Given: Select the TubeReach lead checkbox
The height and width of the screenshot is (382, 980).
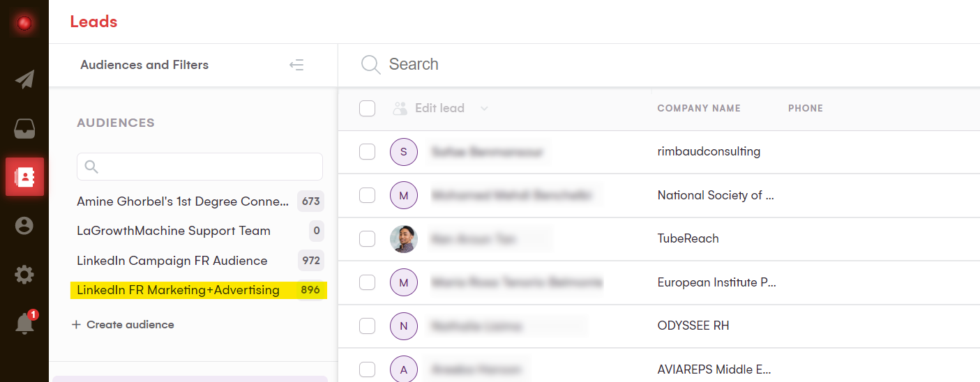Looking at the screenshot, I should click(367, 238).
